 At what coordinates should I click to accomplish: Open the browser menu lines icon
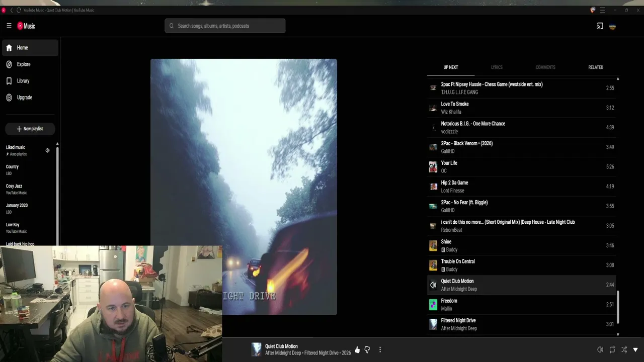click(602, 10)
